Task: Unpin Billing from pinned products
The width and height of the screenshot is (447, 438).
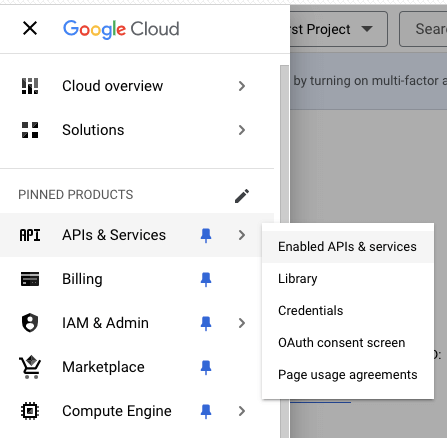Action: pos(206,279)
